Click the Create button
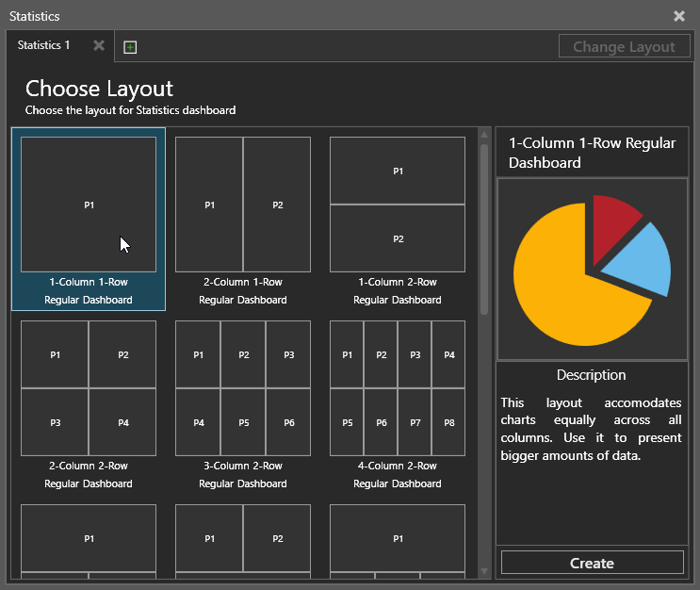The image size is (700, 590). point(592,563)
